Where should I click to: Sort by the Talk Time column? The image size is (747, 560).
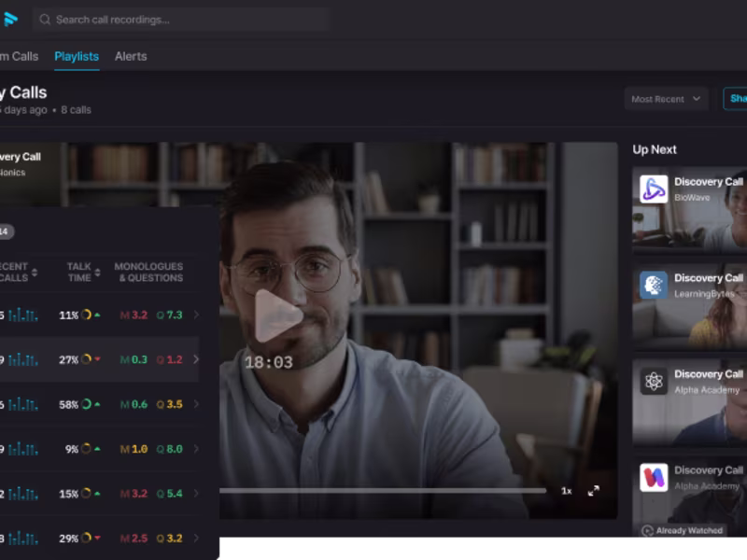[84, 272]
